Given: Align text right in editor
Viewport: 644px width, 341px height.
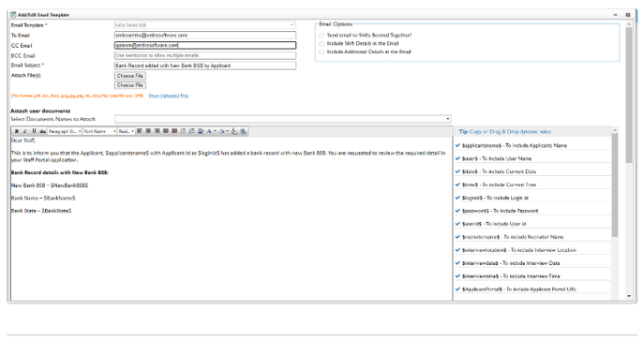Looking at the screenshot, I should tap(157, 131).
